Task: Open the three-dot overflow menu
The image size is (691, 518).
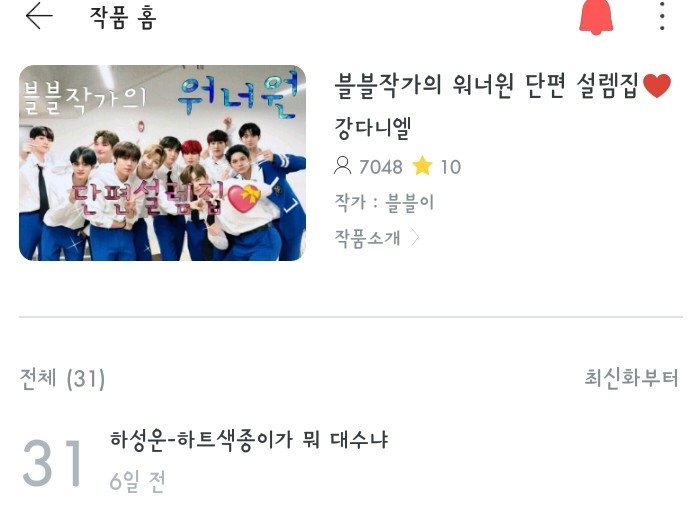Action: [x=662, y=16]
